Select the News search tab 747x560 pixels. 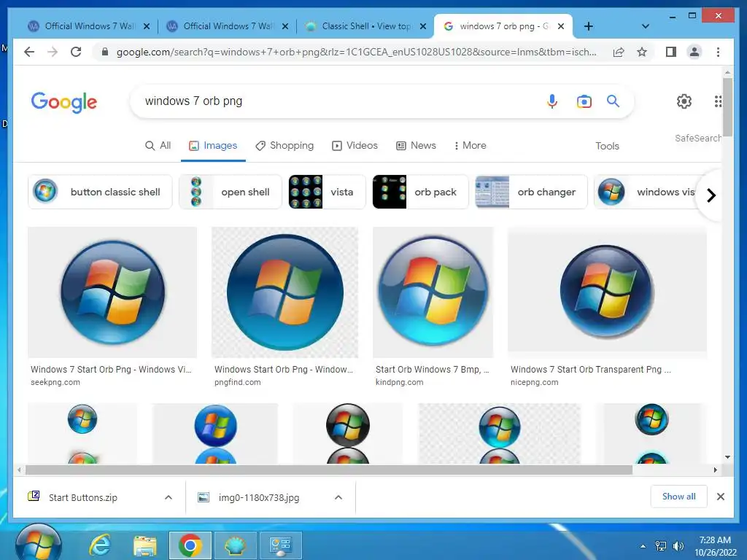416,145
